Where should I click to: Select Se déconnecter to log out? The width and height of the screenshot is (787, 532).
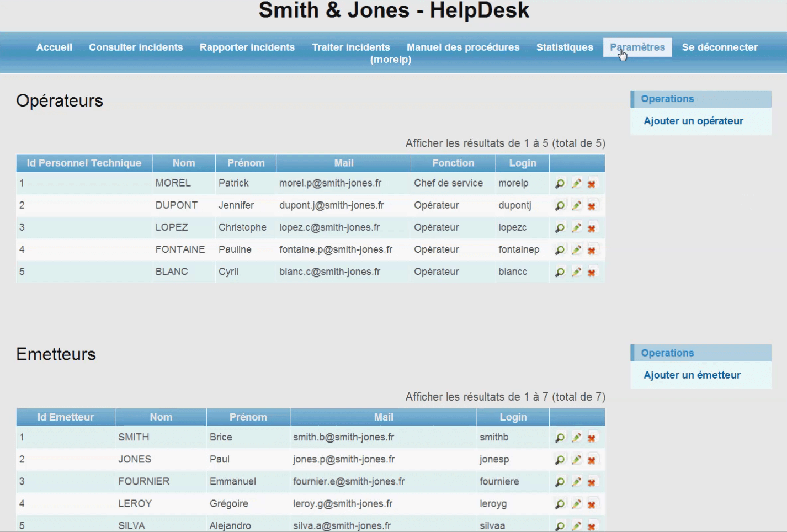click(720, 47)
